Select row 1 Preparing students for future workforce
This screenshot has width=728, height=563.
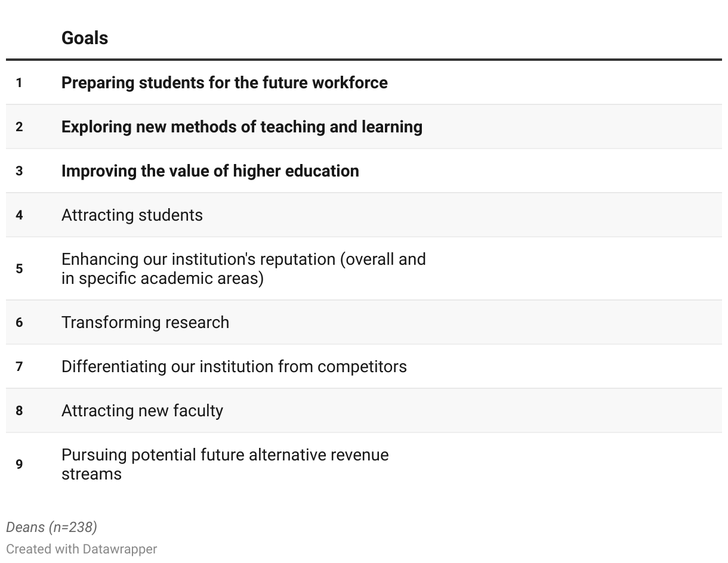(x=364, y=82)
